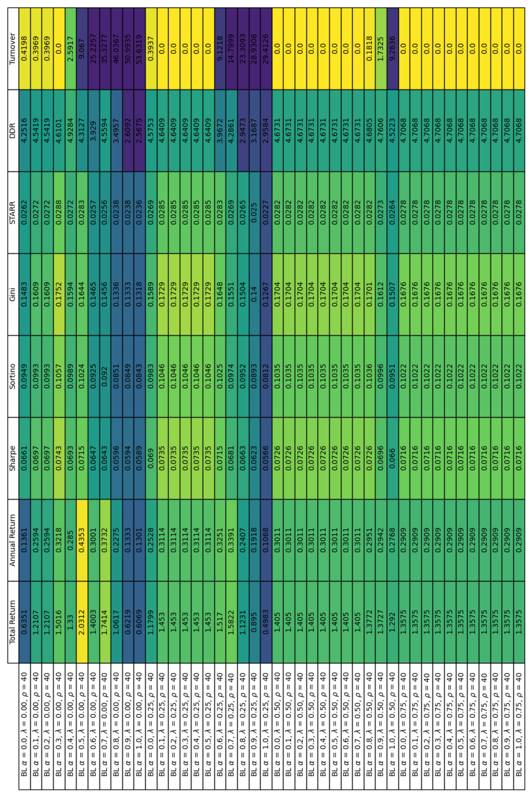Screen dimensions: 532x798
Task: Click Total Return cell 1.1799
Action: (151, 622)
